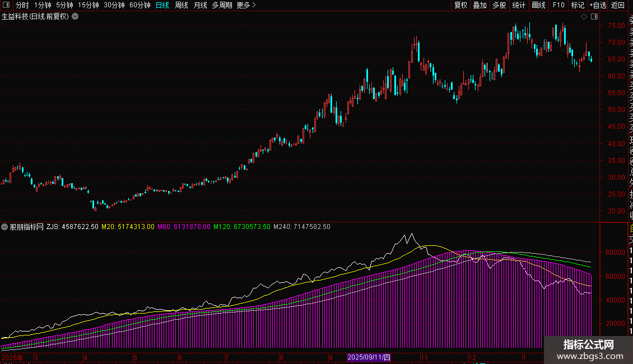Open the 多股 multi-stock view

click(499, 5)
